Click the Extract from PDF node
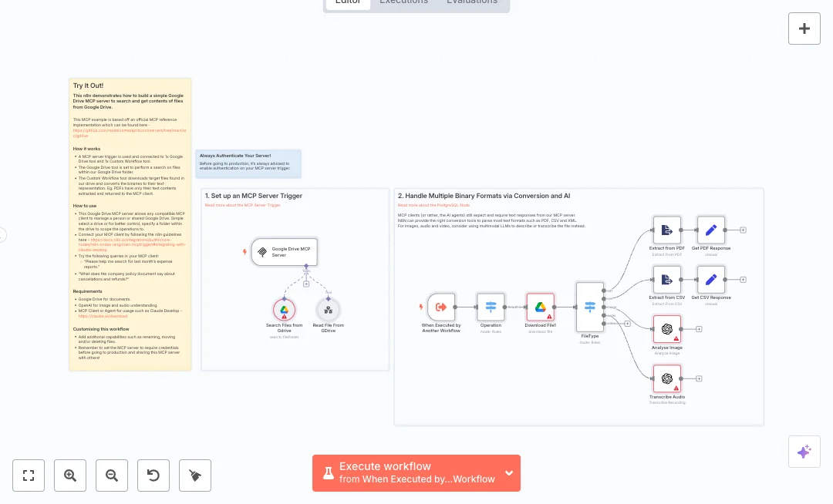The image size is (833, 504). point(667,230)
